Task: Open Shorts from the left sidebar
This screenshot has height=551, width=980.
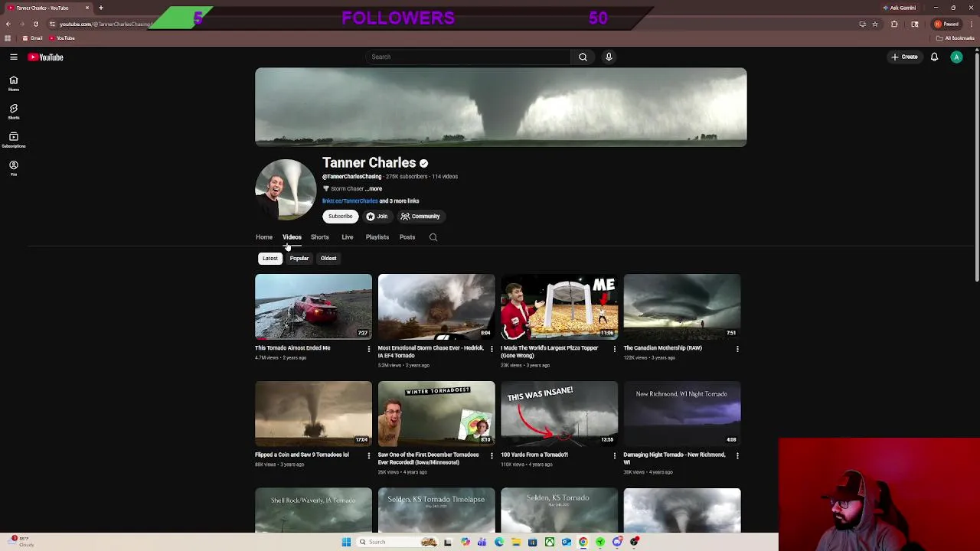Action: coord(14,112)
